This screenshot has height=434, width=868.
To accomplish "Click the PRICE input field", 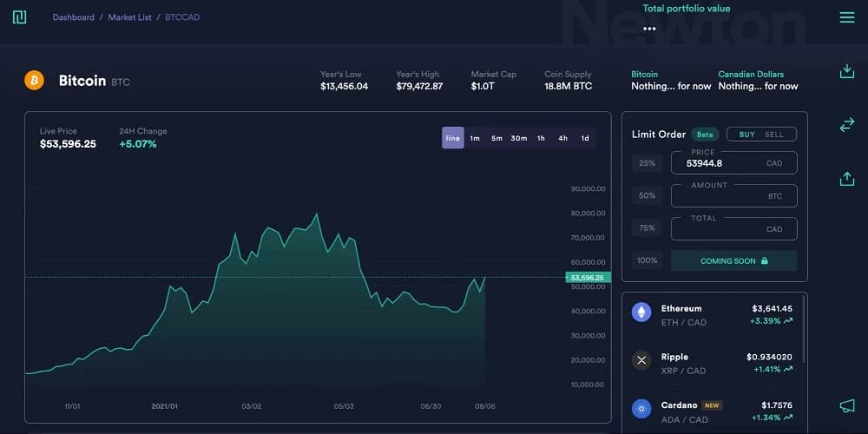I will (734, 163).
